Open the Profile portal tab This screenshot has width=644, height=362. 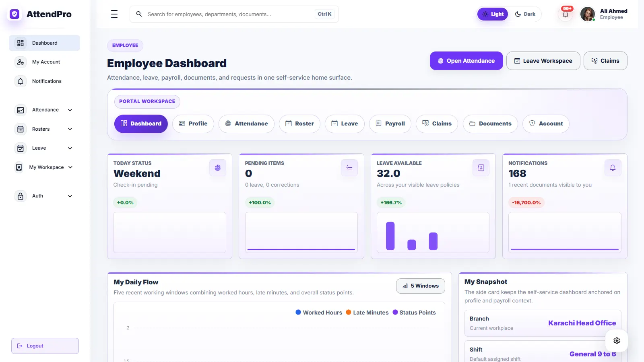(x=193, y=124)
